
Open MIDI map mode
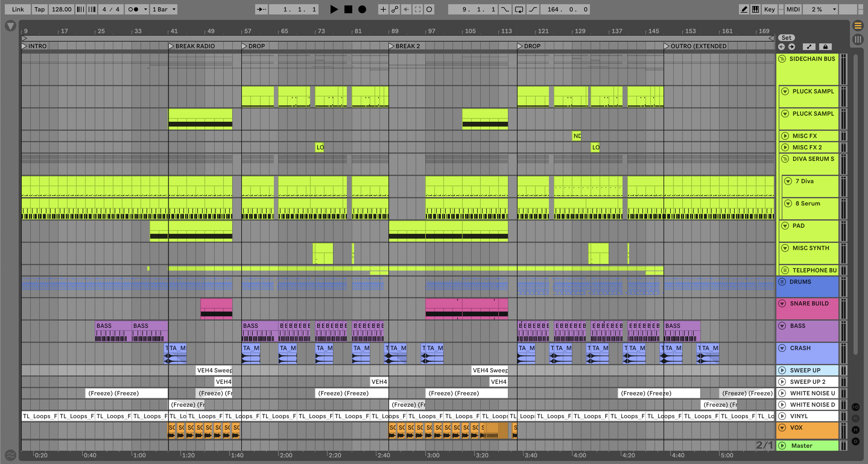(x=793, y=9)
